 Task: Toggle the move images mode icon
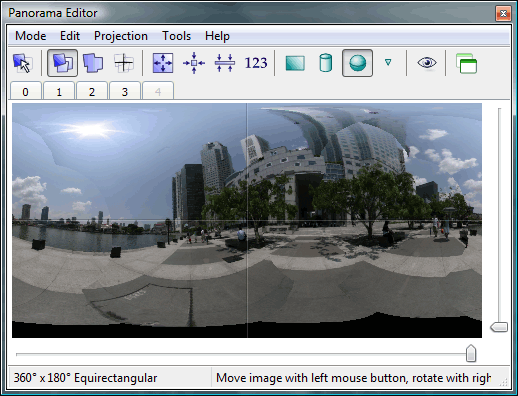coord(62,63)
